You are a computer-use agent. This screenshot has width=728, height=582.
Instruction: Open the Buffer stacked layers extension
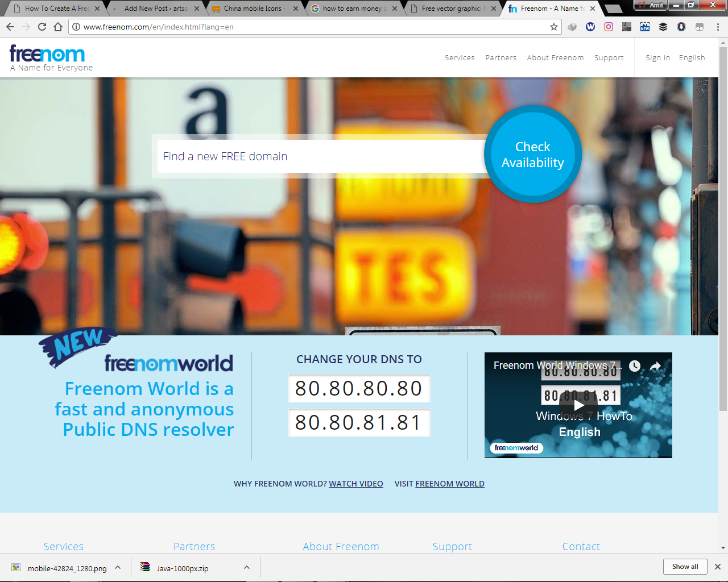coord(663,27)
